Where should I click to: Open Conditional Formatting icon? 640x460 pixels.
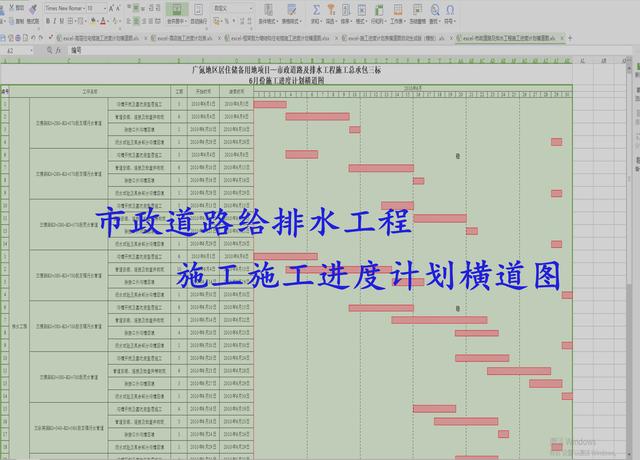coord(268,10)
